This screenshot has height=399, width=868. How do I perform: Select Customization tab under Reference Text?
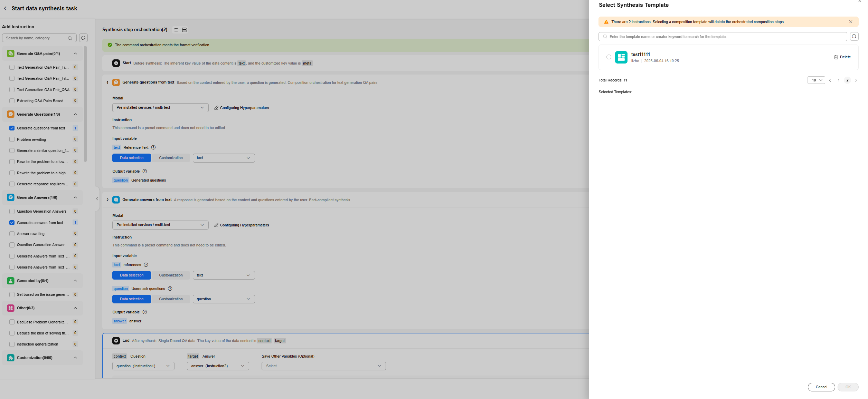click(171, 158)
